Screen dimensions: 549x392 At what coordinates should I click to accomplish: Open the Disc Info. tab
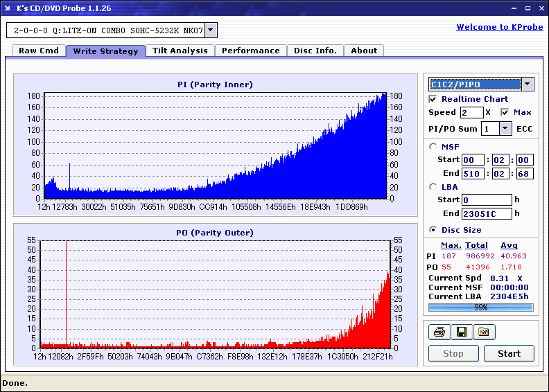coord(315,51)
